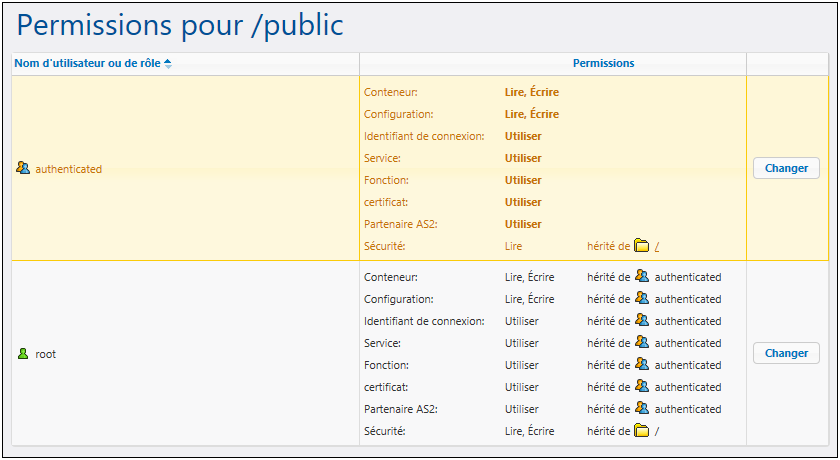Screen dimensions: 840x460
Task: Click the "Permissions pour /public" page title
Action: tap(180, 26)
